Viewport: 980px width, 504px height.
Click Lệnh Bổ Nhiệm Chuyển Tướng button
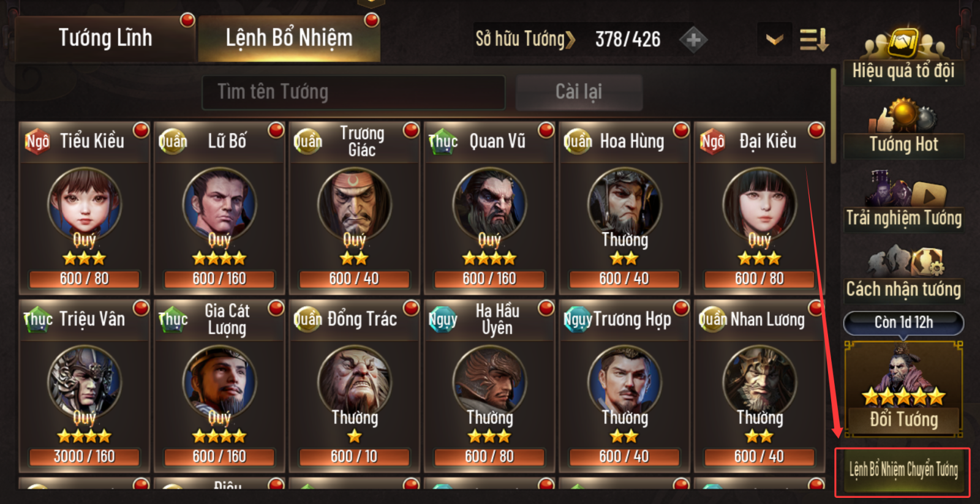[x=903, y=470]
